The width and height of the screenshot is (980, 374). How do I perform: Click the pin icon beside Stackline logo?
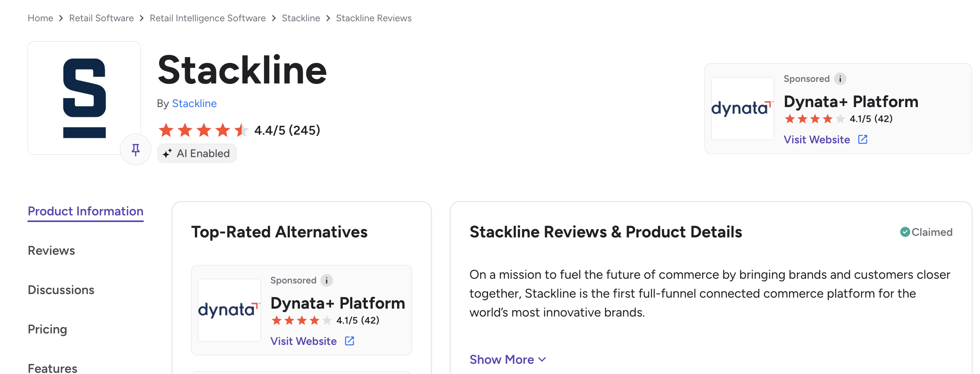(x=136, y=150)
